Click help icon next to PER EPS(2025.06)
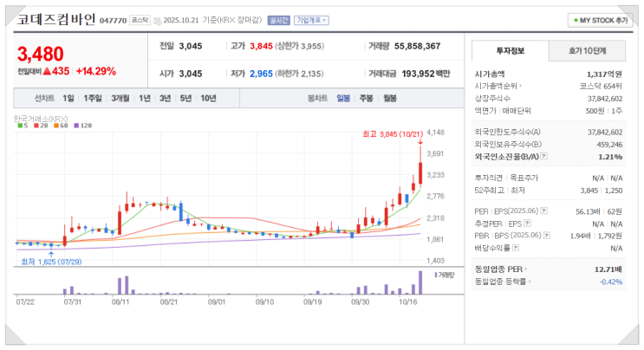This screenshot has height=350, width=644. pos(543,211)
